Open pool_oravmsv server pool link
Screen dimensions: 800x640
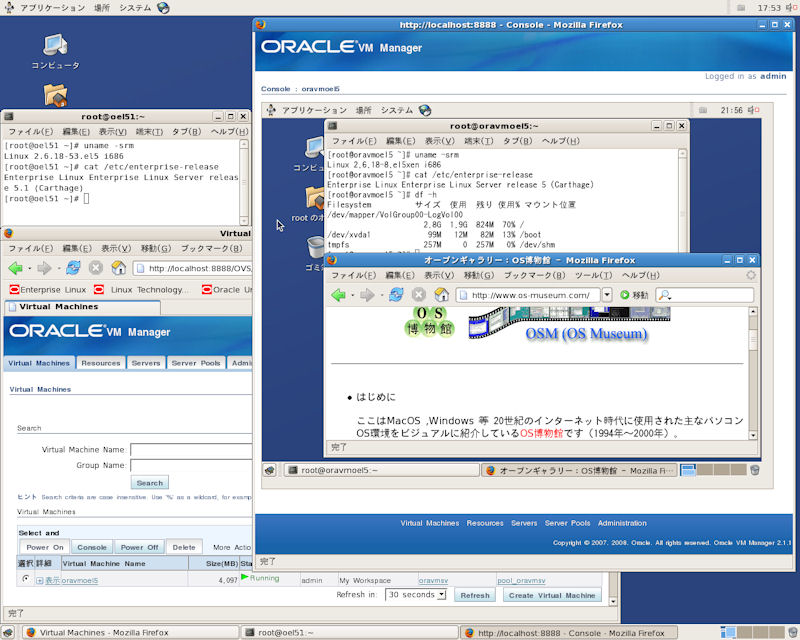(521, 580)
